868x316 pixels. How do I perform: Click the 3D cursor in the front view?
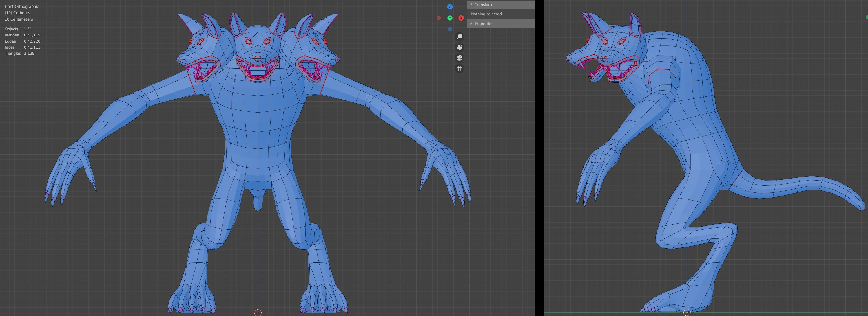[x=258, y=313]
